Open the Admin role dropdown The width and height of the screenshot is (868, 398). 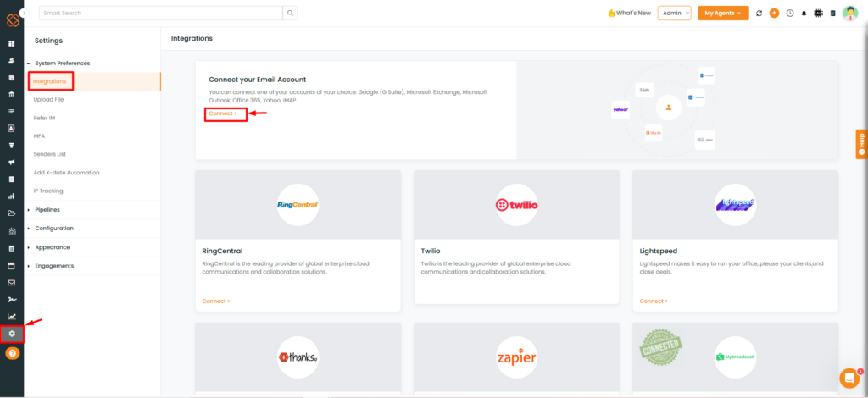674,14
